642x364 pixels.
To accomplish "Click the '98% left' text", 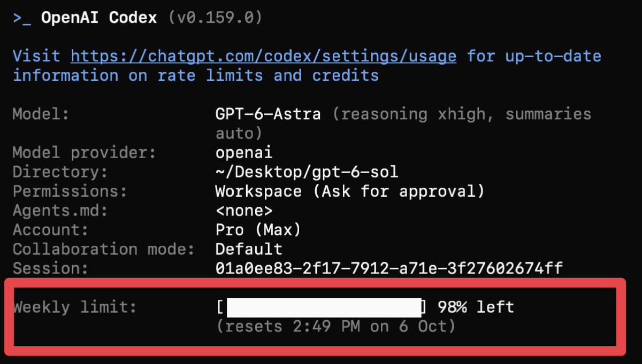I will pyautogui.click(x=476, y=307).
